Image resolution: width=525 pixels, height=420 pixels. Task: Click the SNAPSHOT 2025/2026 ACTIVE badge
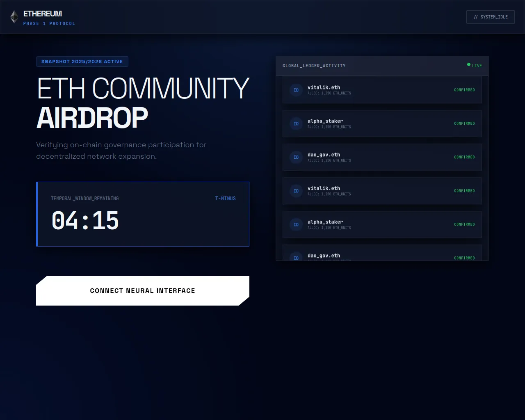pyautogui.click(x=82, y=62)
